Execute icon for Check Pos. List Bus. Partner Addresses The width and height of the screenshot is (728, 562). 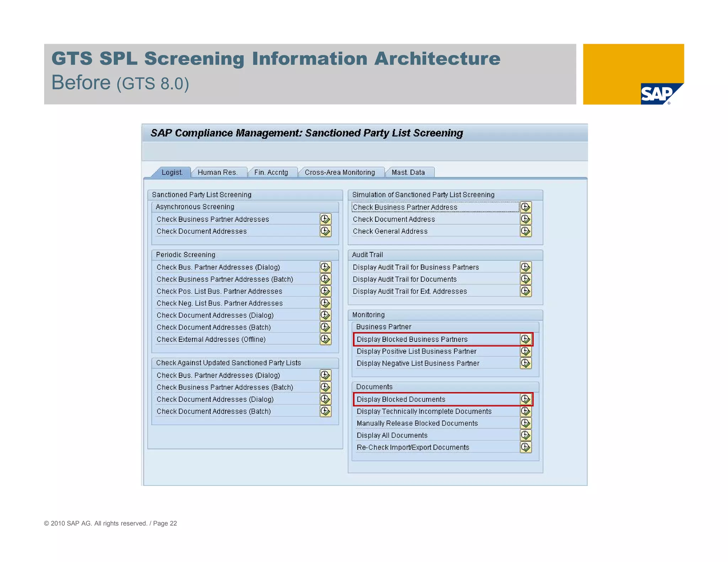(326, 291)
